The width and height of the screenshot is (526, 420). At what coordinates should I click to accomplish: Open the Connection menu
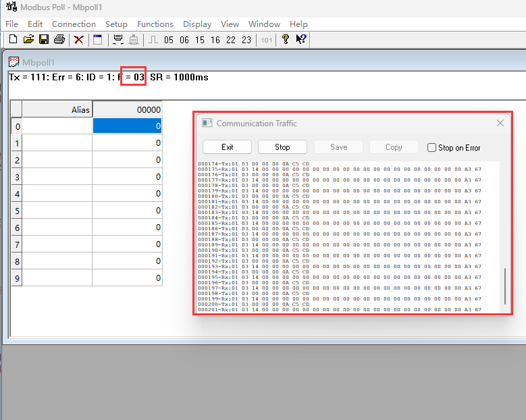pos(74,24)
